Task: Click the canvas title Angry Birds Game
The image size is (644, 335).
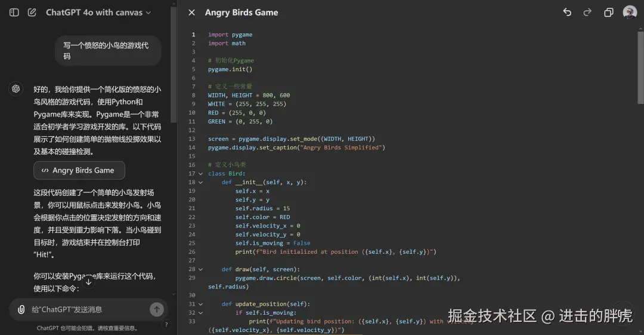Action: (241, 13)
